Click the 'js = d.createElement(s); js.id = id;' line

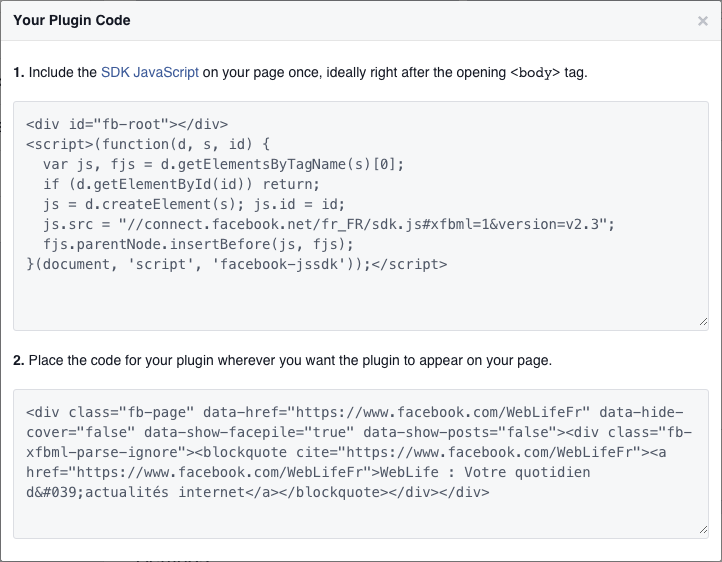194,204
